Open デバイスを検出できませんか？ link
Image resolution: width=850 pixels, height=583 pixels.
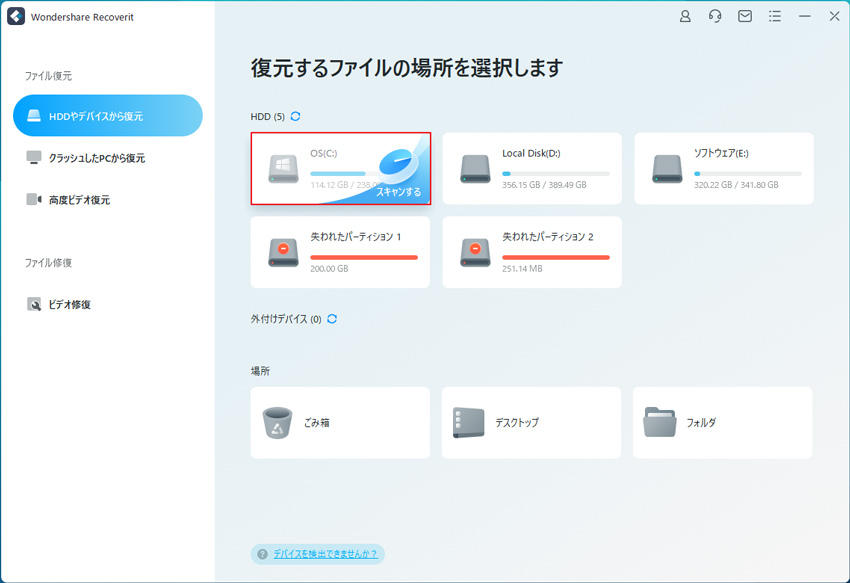(325, 554)
